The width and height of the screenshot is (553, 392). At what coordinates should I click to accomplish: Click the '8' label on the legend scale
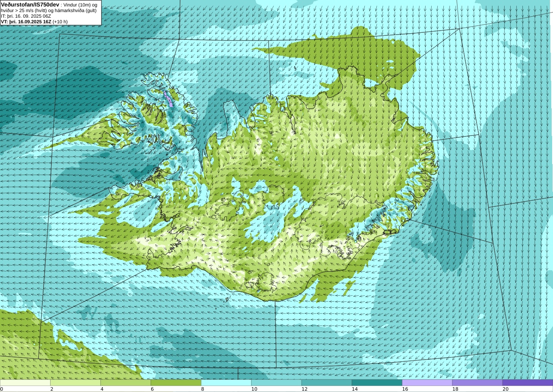click(202, 389)
